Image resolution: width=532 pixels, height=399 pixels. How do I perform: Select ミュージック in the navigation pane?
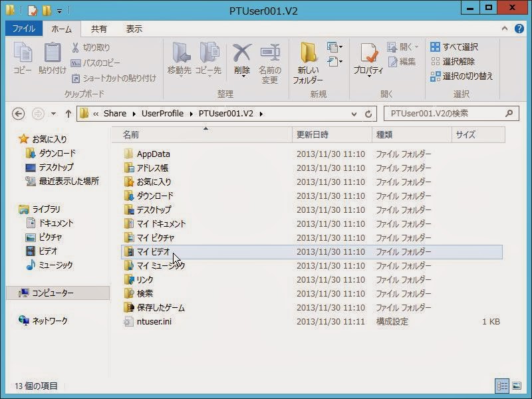pos(49,265)
